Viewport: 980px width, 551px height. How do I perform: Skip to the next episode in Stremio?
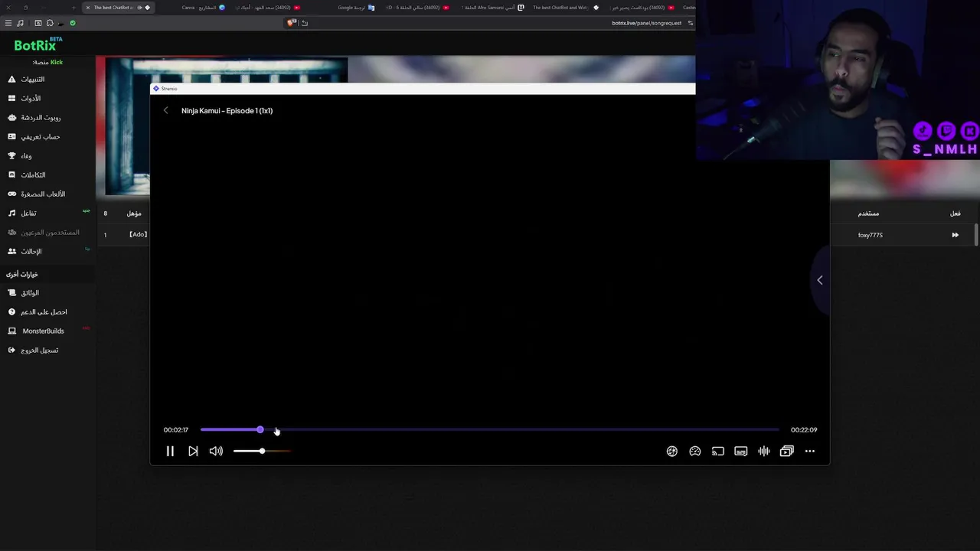[x=193, y=452]
